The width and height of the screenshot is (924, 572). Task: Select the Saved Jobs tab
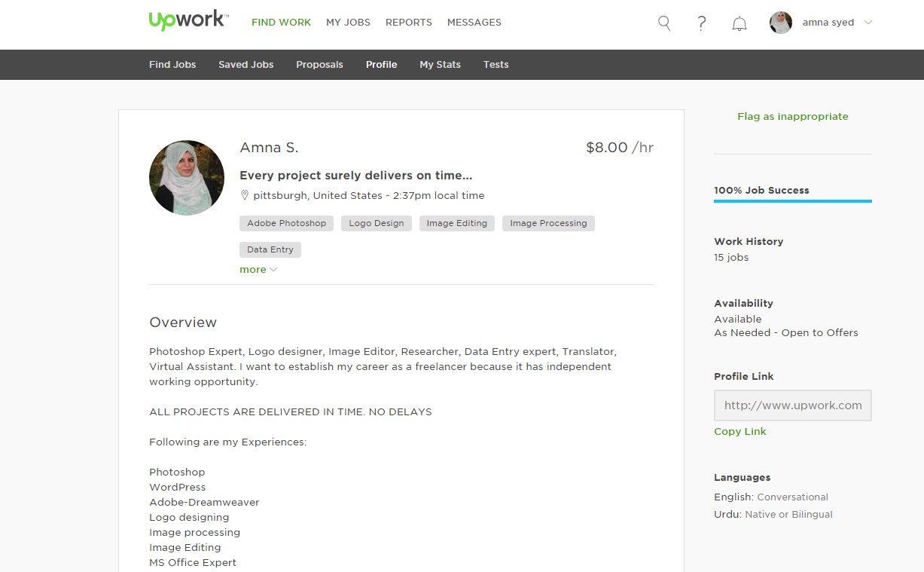click(246, 65)
